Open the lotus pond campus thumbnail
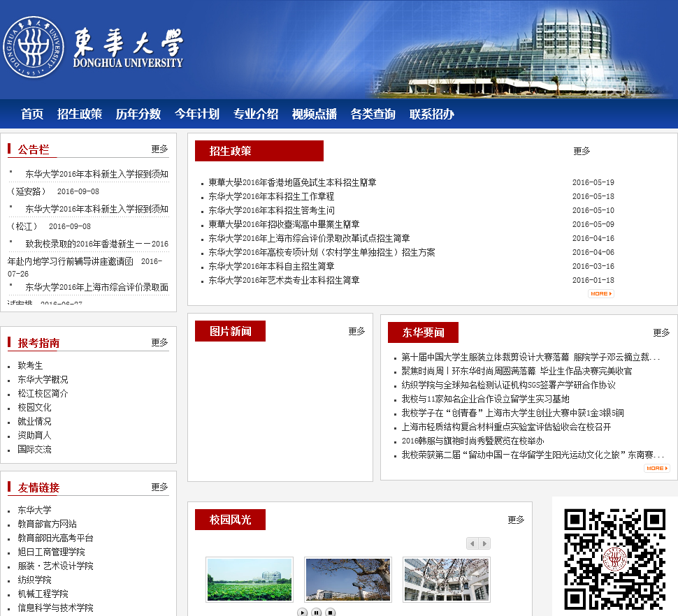 click(250, 579)
